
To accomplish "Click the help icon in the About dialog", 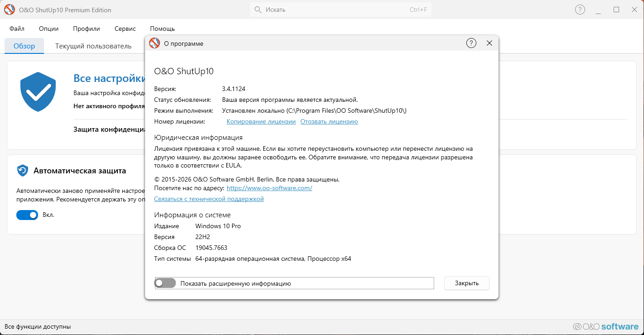I will click(471, 43).
